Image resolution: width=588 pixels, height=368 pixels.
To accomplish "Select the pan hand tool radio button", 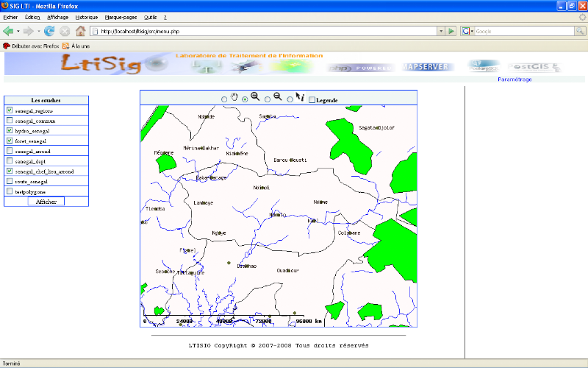I will (x=224, y=99).
